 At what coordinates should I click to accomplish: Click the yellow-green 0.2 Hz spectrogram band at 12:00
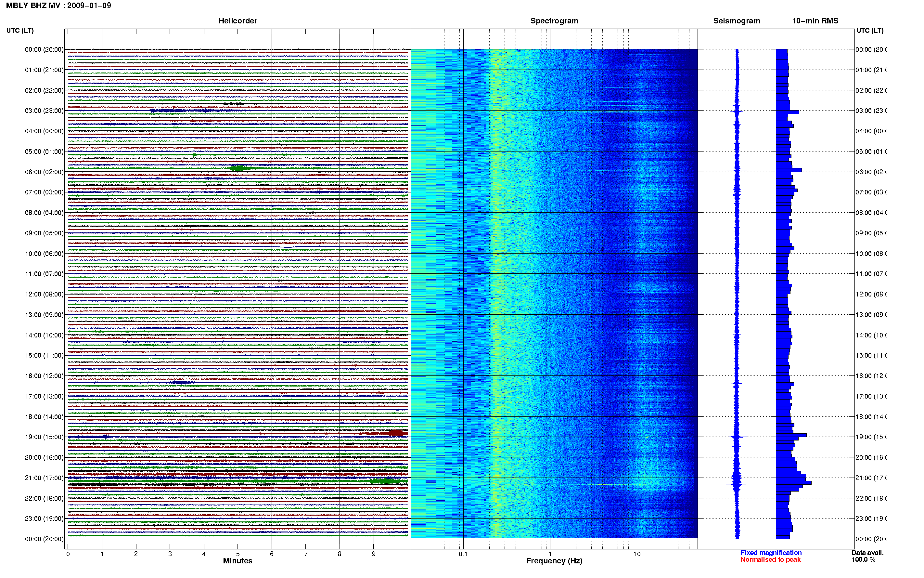click(496, 294)
